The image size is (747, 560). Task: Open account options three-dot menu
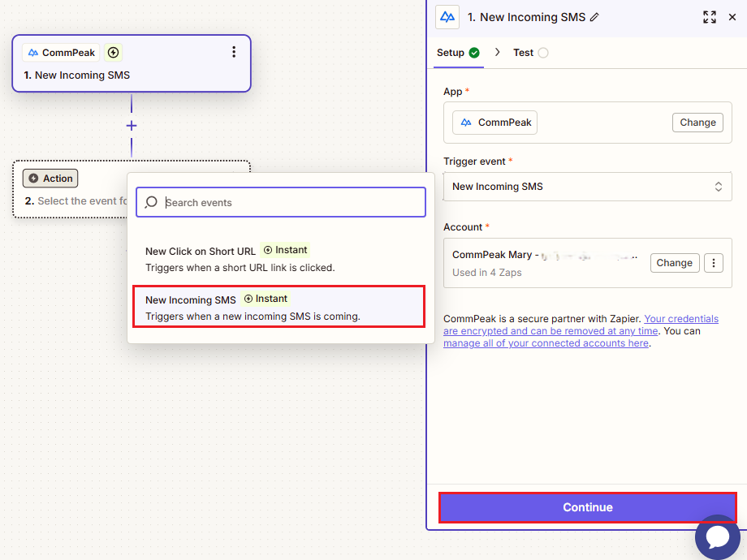713,263
